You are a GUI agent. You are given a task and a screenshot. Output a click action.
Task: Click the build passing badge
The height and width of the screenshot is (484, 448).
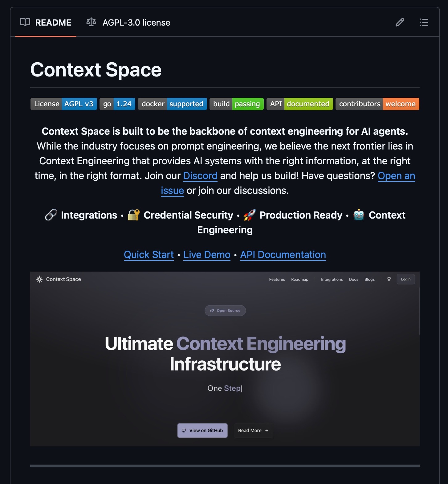click(x=236, y=104)
